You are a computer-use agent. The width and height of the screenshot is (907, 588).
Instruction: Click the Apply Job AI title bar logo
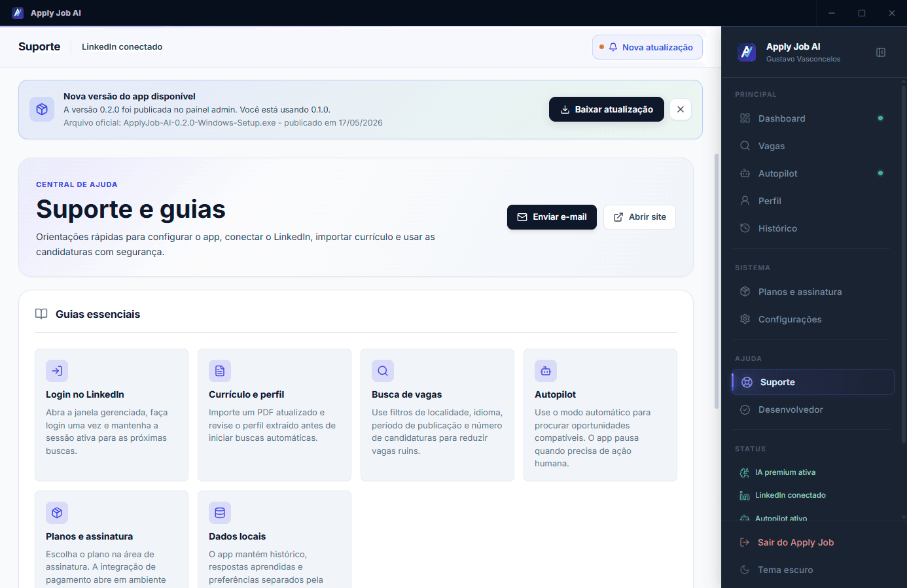[x=18, y=13]
